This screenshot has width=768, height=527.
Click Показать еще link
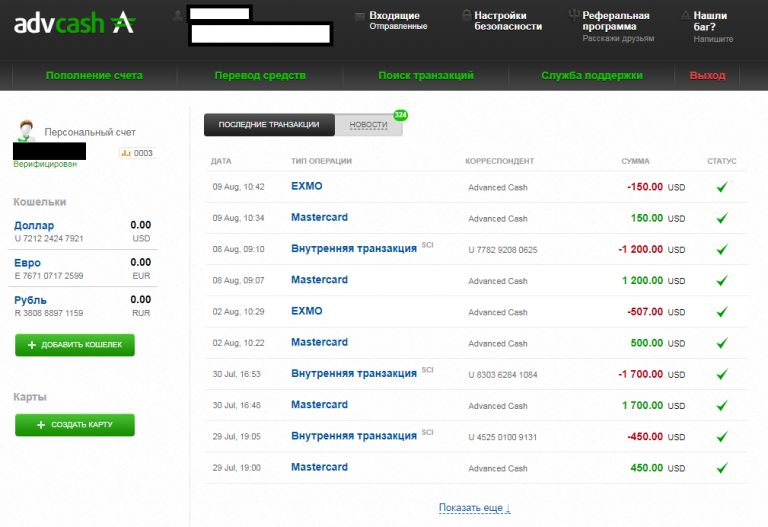pos(475,508)
